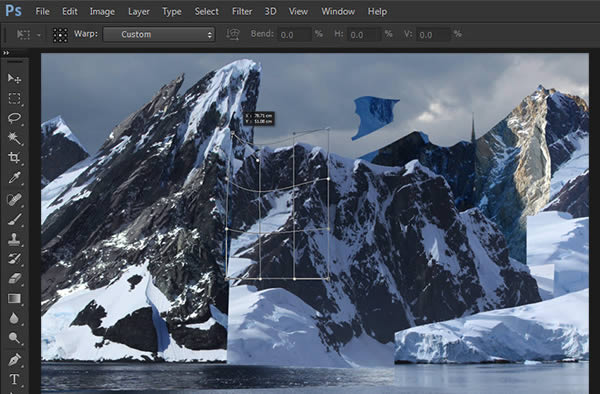This screenshot has height=394, width=600.
Task: Select the Pen tool
Action: point(14,360)
